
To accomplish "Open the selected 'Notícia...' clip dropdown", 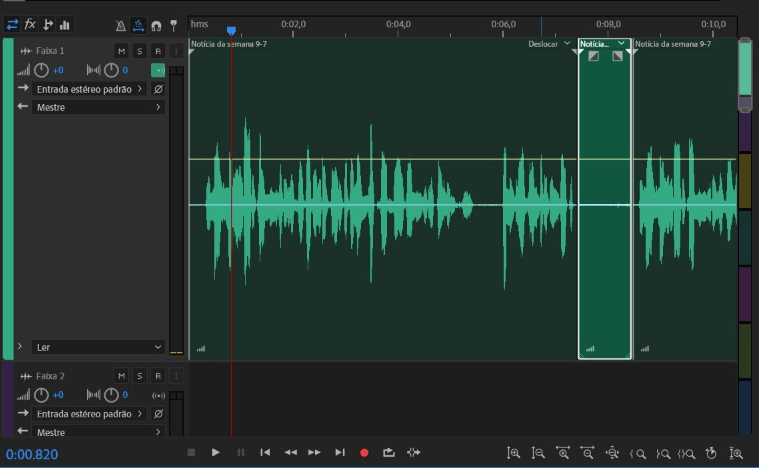I will point(621,44).
